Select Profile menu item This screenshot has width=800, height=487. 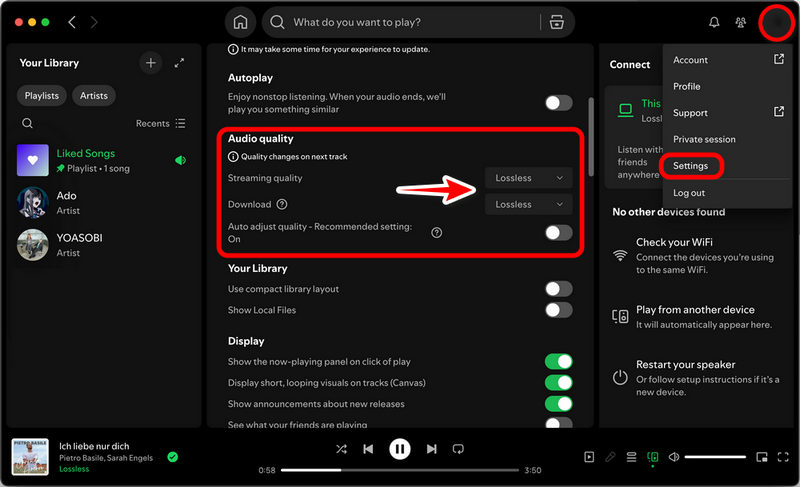tap(729, 86)
